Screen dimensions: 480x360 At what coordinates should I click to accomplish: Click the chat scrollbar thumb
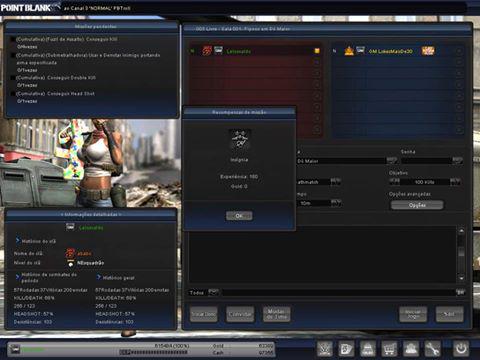[x=461, y=252]
